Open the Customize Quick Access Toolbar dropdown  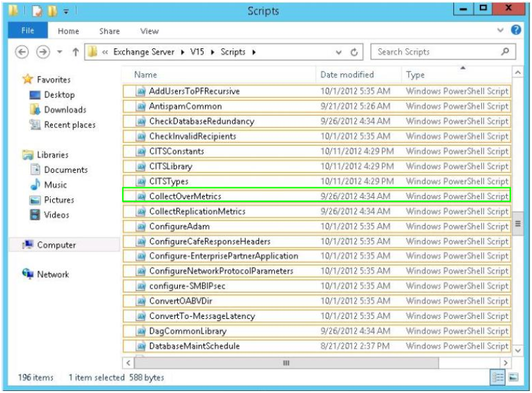click(x=66, y=11)
